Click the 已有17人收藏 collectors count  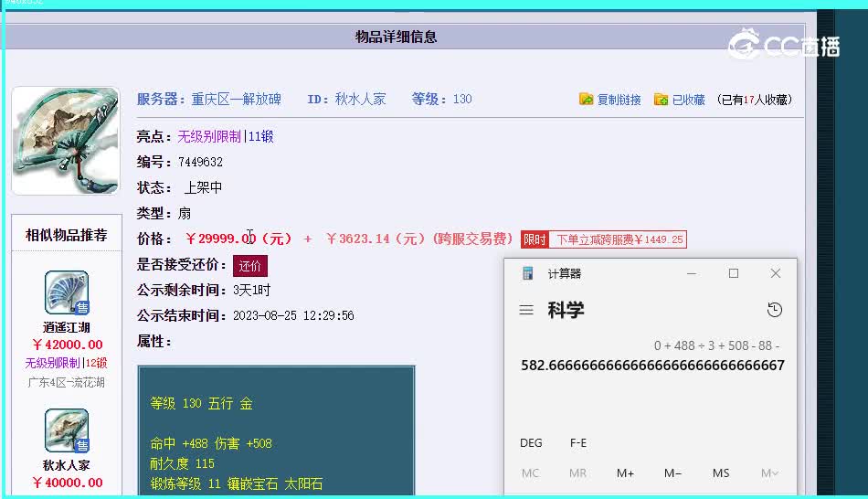[x=755, y=100]
